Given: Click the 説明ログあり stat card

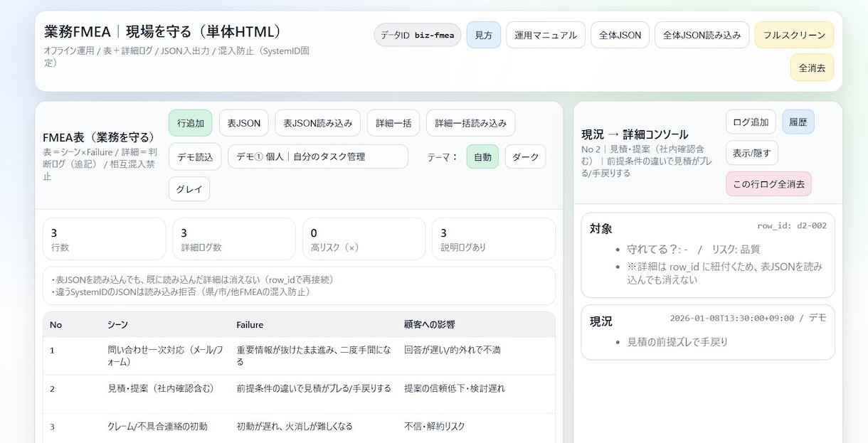Looking at the screenshot, I should tap(494, 239).
